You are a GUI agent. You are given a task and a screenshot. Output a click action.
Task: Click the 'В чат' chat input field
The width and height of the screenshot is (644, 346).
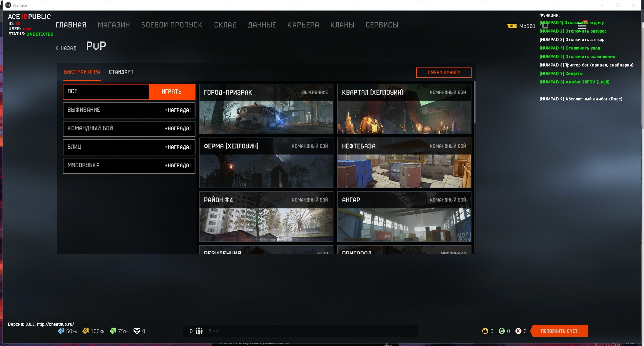pos(312,331)
